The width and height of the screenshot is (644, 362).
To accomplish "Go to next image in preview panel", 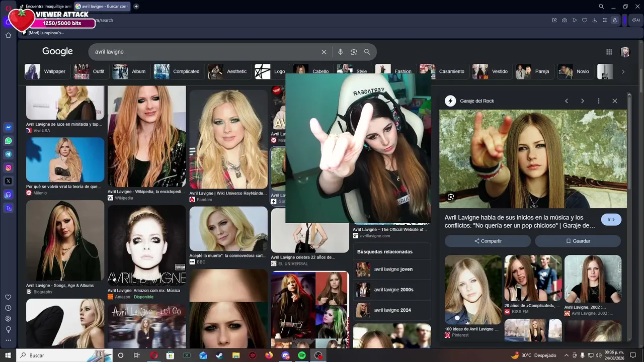I will [x=583, y=101].
